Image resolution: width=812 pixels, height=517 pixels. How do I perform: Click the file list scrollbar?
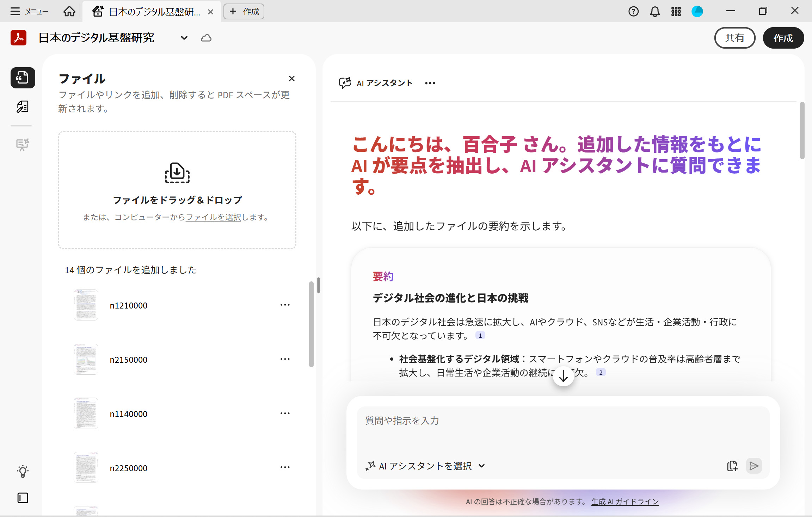(311, 324)
